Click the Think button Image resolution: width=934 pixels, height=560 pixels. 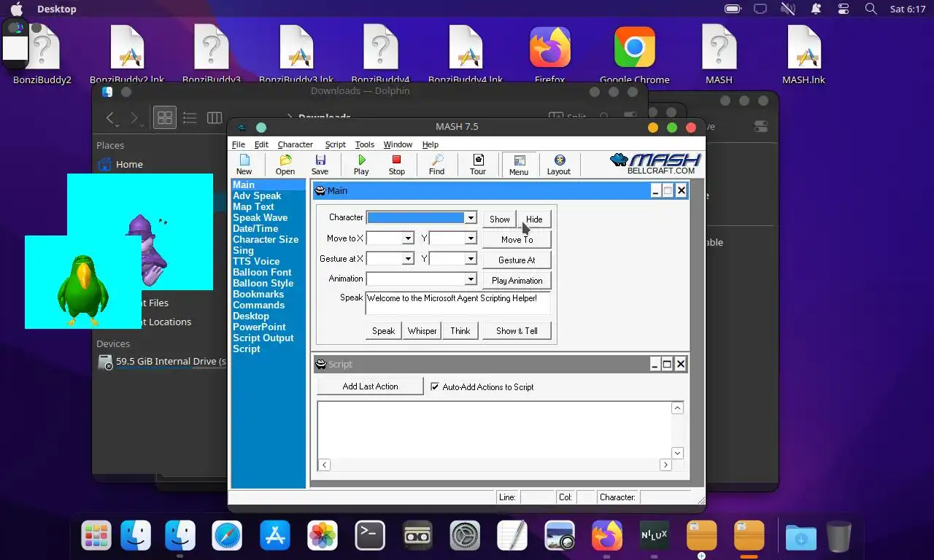click(x=460, y=330)
